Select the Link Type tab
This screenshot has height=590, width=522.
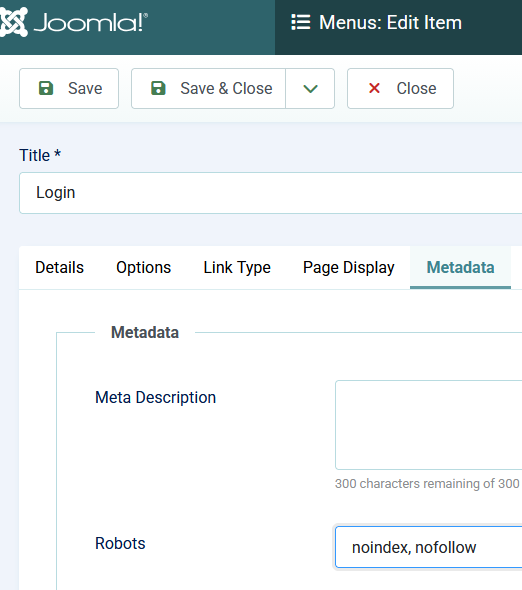click(x=237, y=268)
